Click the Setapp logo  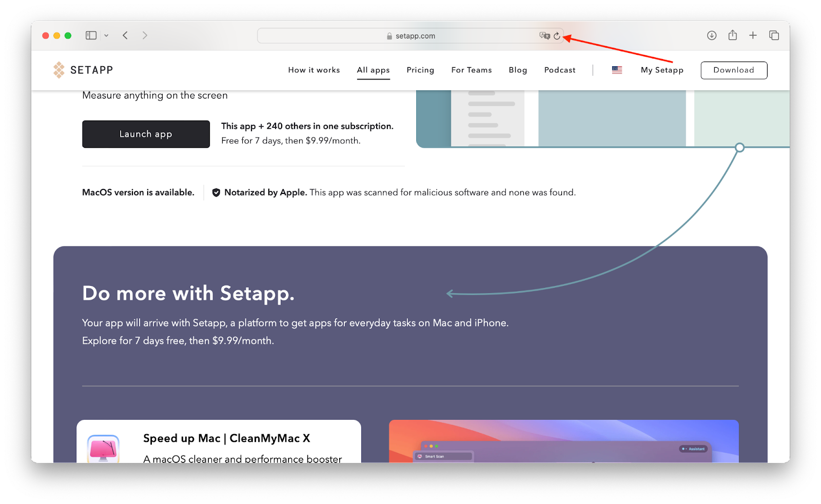point(83,70)
